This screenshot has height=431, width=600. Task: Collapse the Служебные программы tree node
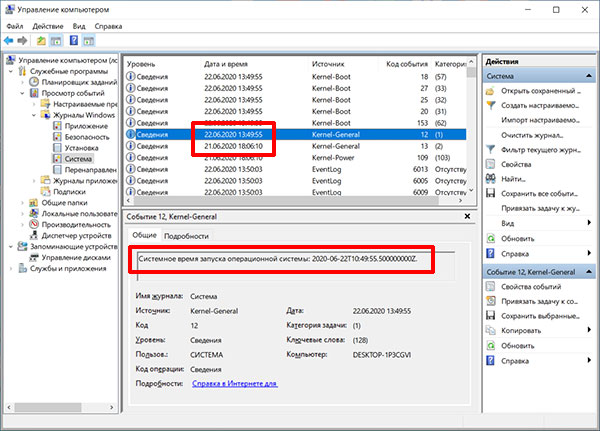pos(11,72)
